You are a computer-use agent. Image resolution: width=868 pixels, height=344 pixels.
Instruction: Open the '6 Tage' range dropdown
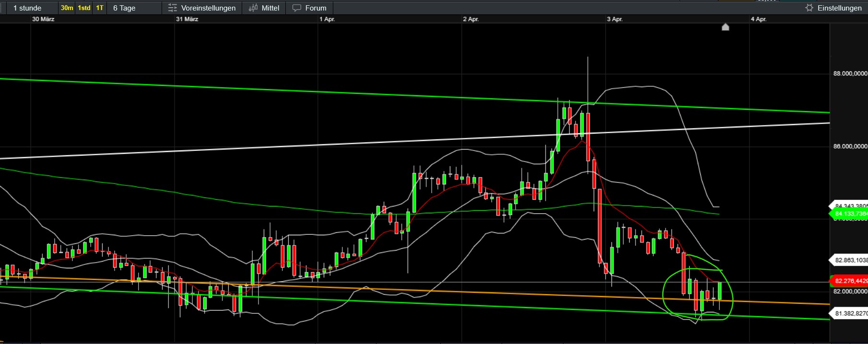point(134,8)
